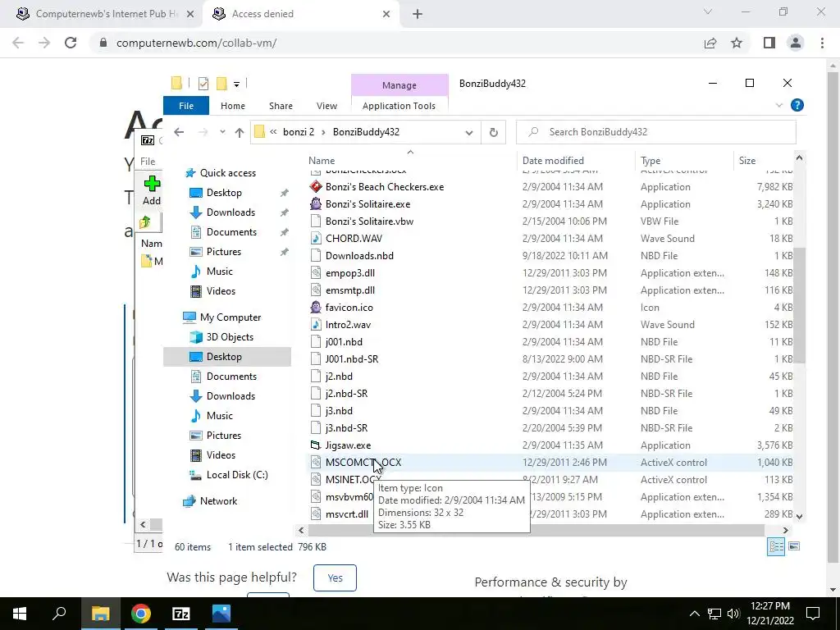Select the Downloads.nbd file
The height and width of the screenshot is (630, 840).
pos(359,256)
